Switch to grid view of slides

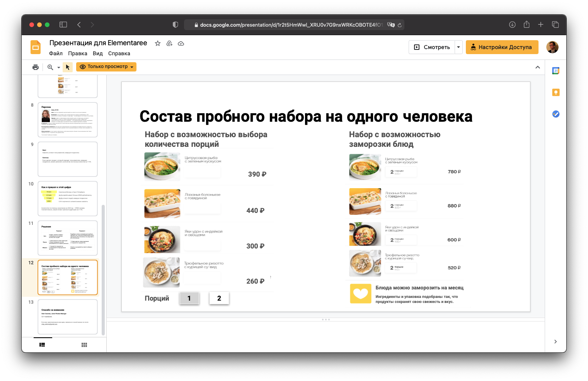coord(84,345)
